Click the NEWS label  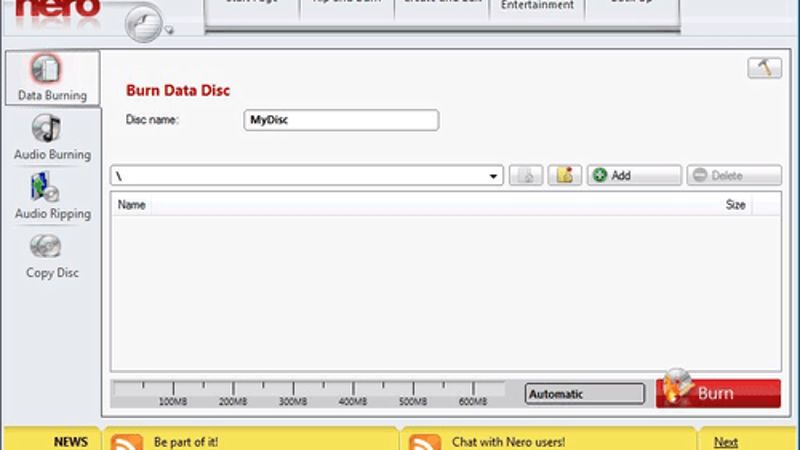71,442
